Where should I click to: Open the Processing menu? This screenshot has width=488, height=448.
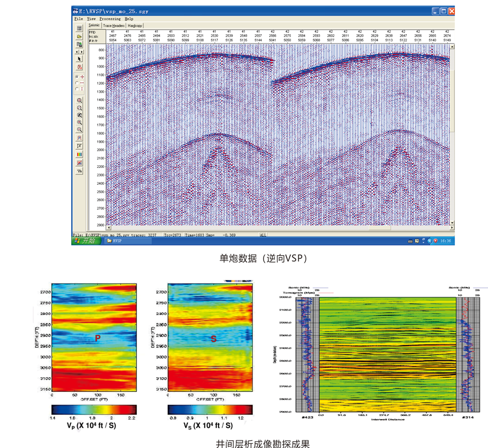coord(110,19)
